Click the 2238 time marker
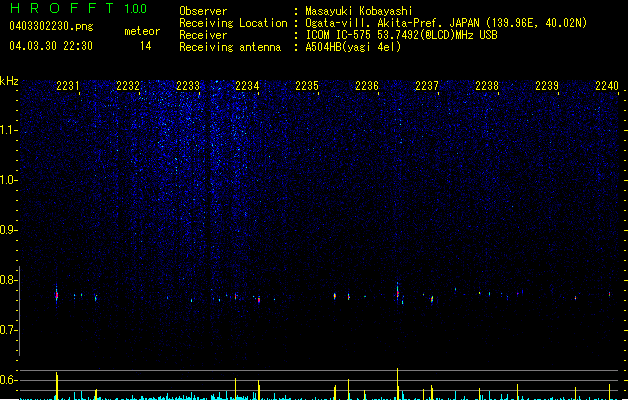 coord(487,86)
